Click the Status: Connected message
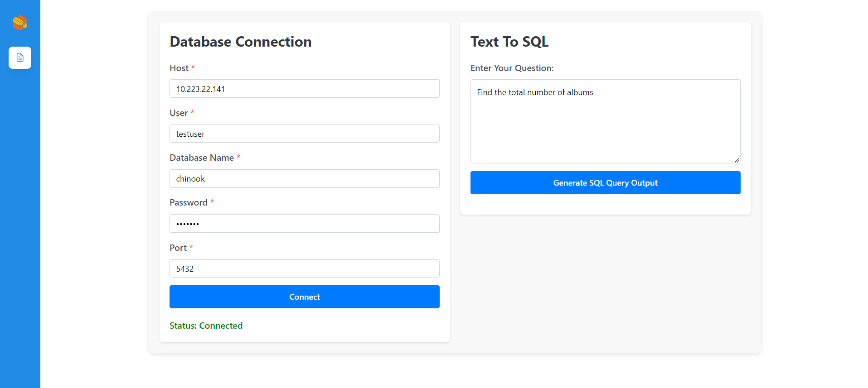The height and width of the screenshot is (388, 868). point(206,325)
